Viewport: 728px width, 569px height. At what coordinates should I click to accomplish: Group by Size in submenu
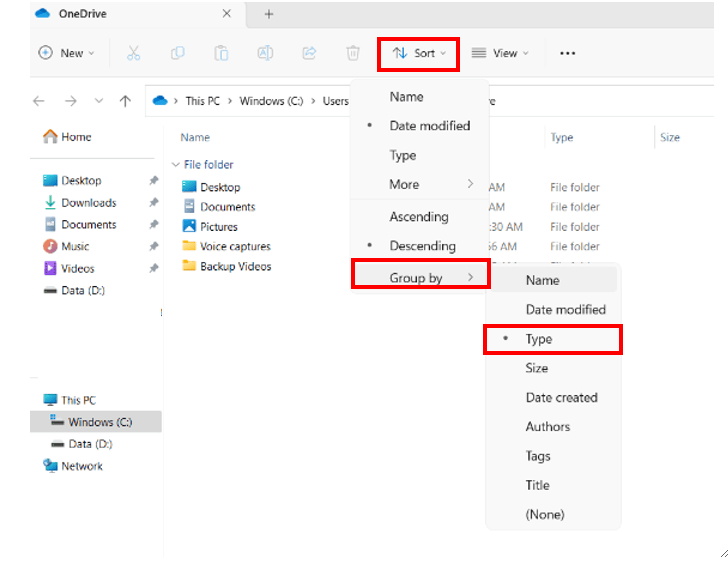coord(552,368)
